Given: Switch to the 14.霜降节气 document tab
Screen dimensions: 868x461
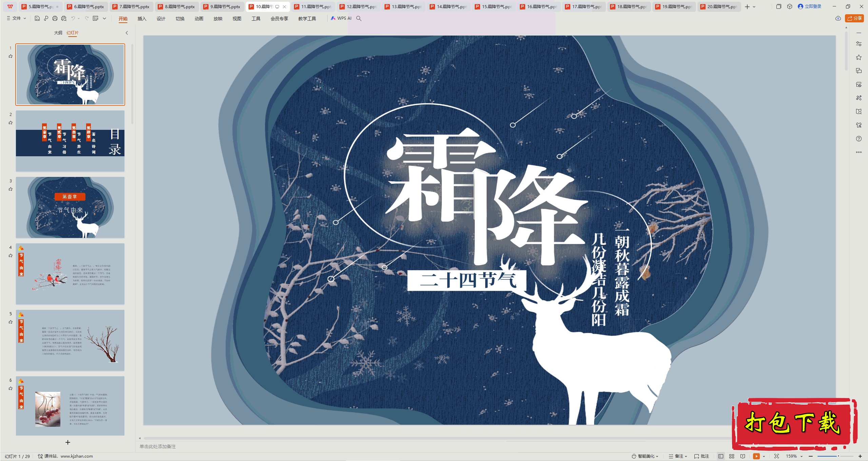Looking at the screenshot, I should point(449,6).
